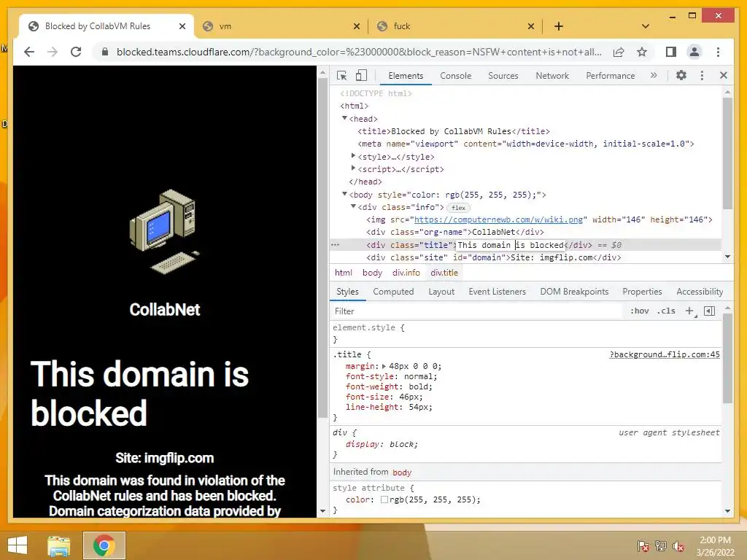This screenshot has height=560, width=747.
Task: Open the DevTools Sources tab
Action: click(x=503, y=76)
